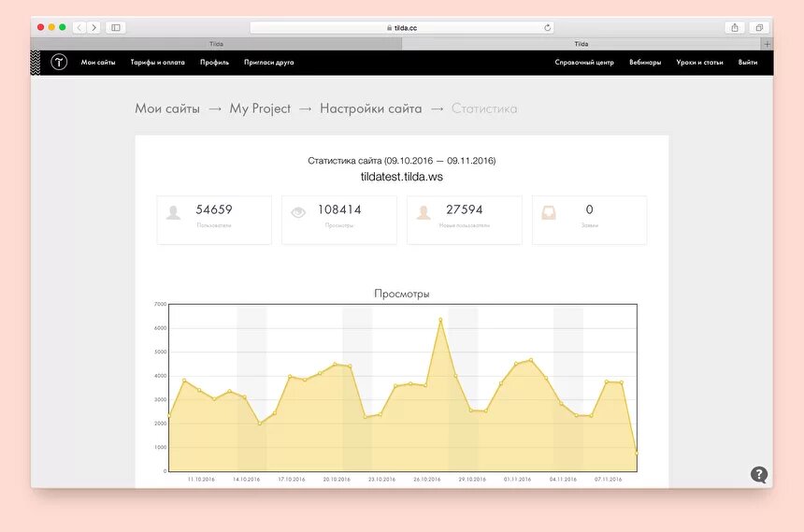Click the users icon beside 54659
The width and height of the screenshot is (804, 532).
(x=173, y=212)
